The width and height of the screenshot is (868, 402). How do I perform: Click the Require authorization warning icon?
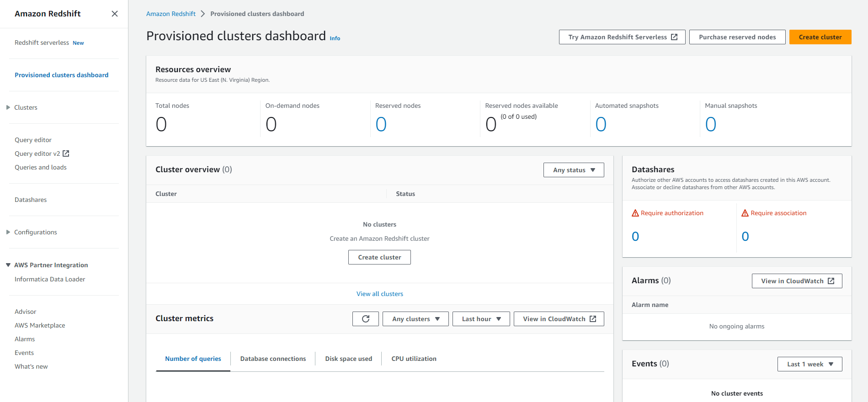[635, 213]
